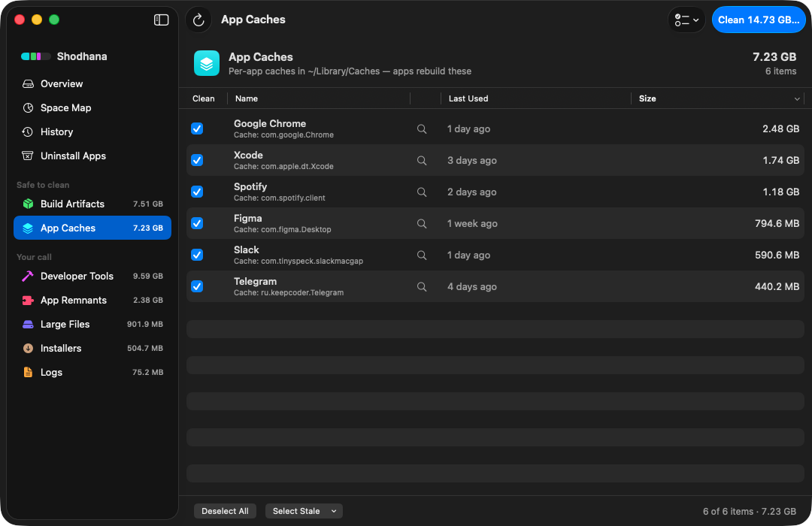The height and width of the screenshot is (526, 812).
Task: Click the Uninstall Apps box icon
Action: (x=28, y=156)
